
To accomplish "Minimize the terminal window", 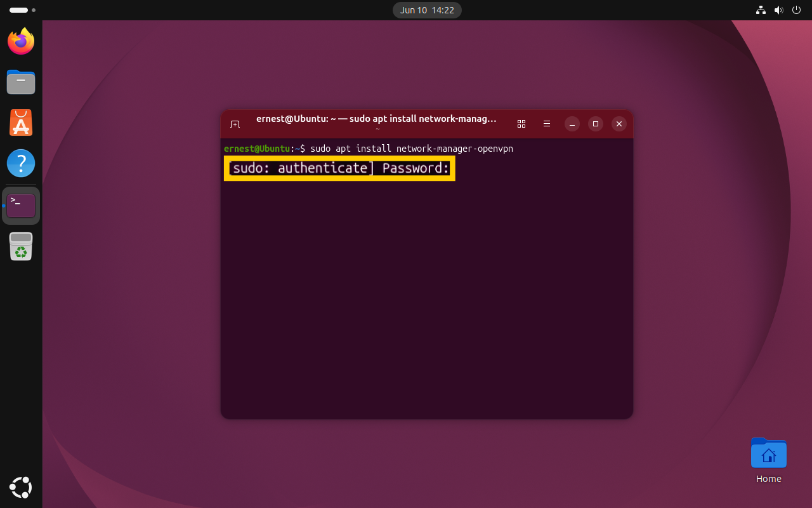I will (x=572, y=124).
